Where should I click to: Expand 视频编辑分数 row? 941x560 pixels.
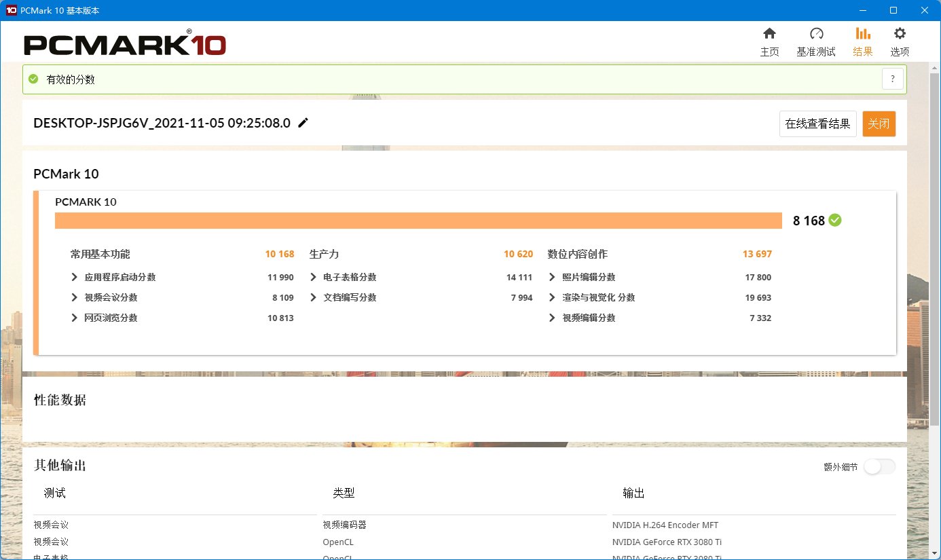[552, 318]
